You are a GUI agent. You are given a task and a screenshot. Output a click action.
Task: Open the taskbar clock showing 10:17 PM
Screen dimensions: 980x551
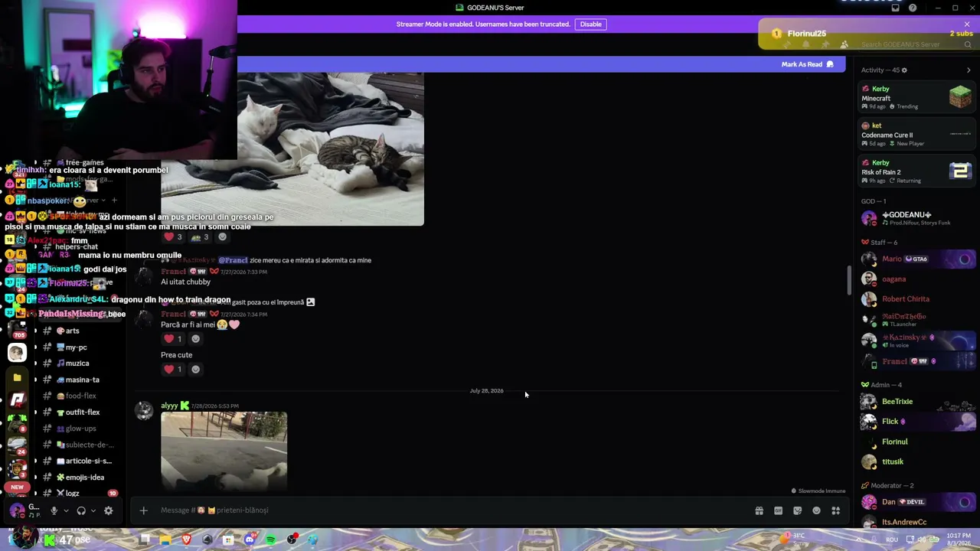pyautogui.click(x=958, y=540)
